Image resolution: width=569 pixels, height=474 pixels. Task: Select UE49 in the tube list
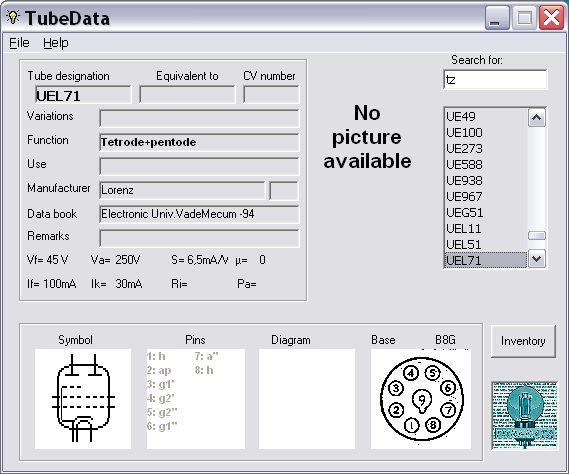pyautogui.click(x=486, y=117)
